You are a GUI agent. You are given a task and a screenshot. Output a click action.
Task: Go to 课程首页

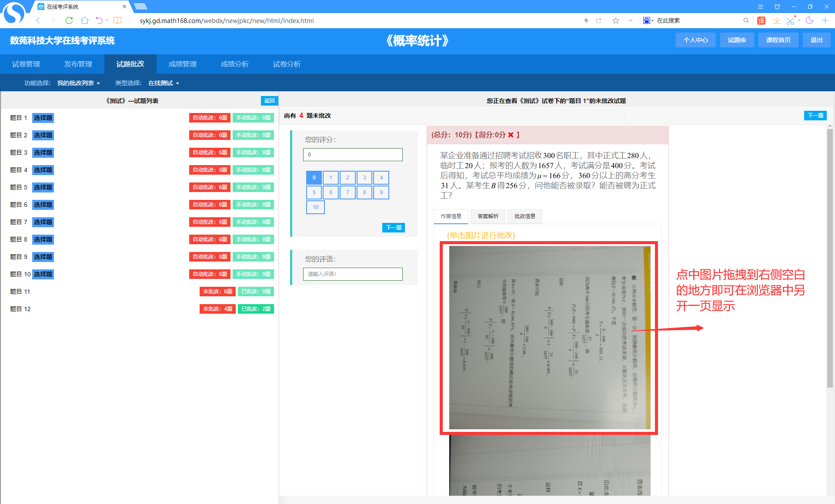(x=778, y=40)
